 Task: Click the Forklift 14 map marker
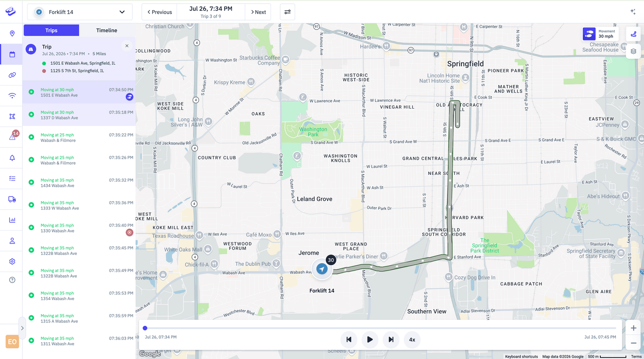322,269
